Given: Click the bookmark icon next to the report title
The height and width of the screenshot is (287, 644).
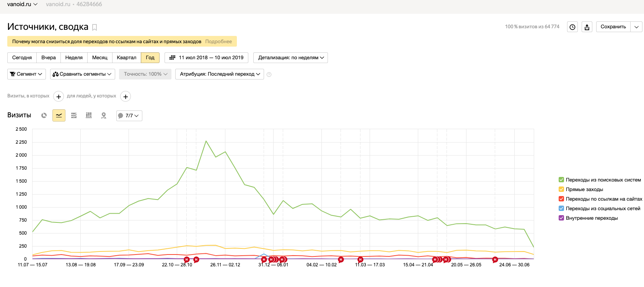Looking at the screenshot, I should [x=95, y=27].
